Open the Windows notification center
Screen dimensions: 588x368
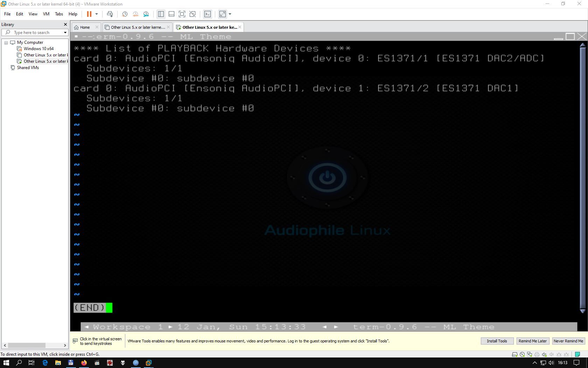tap(576, 363)
